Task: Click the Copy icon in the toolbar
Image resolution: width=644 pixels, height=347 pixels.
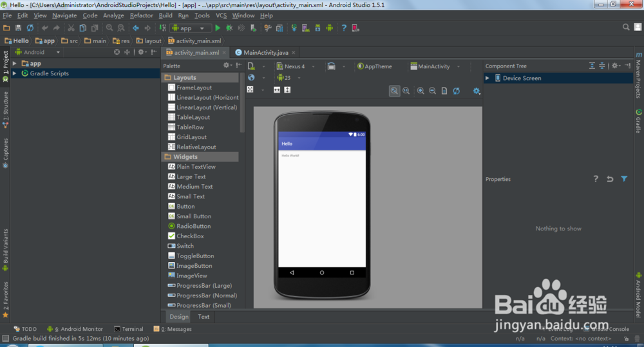Action: [83, 28]
